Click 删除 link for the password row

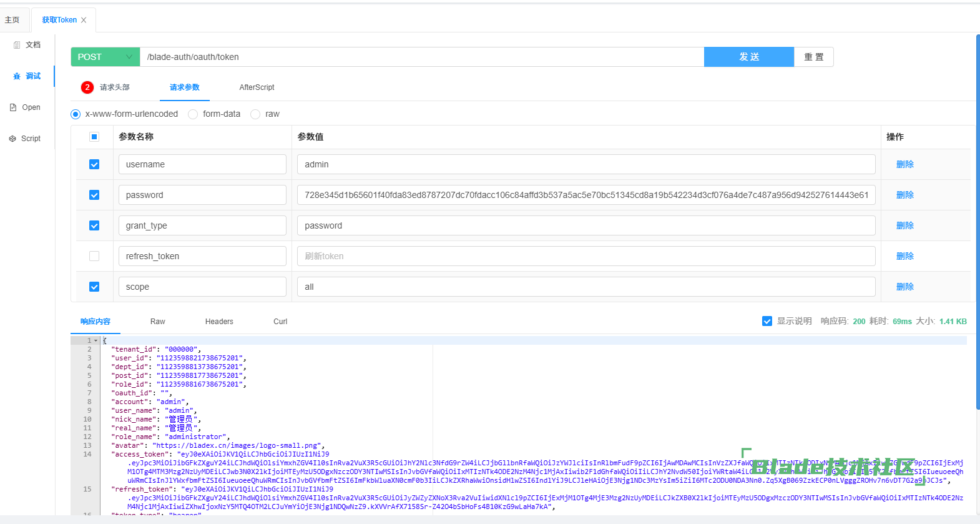coord(904,195)
